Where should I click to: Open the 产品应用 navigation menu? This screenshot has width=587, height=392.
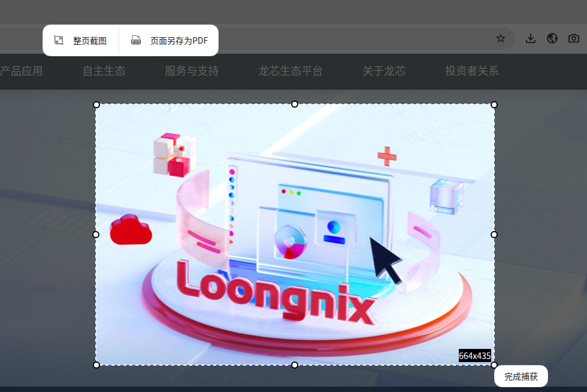coord(22,71)
